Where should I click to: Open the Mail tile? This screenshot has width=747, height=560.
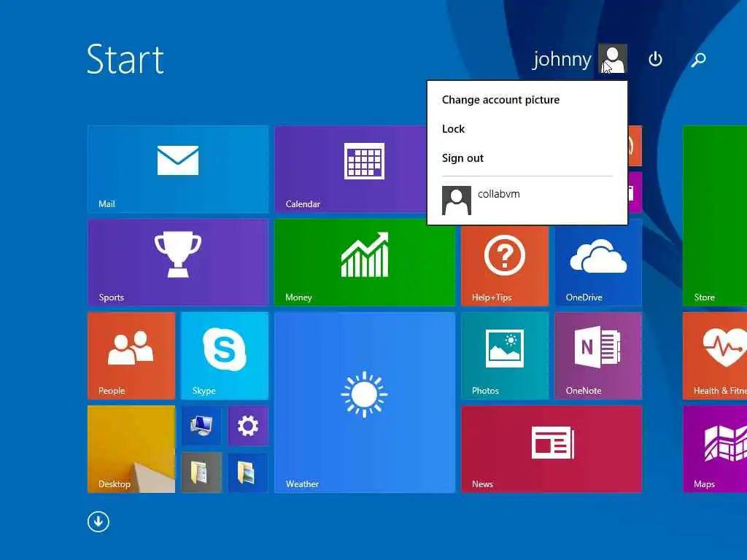[178, 169]
